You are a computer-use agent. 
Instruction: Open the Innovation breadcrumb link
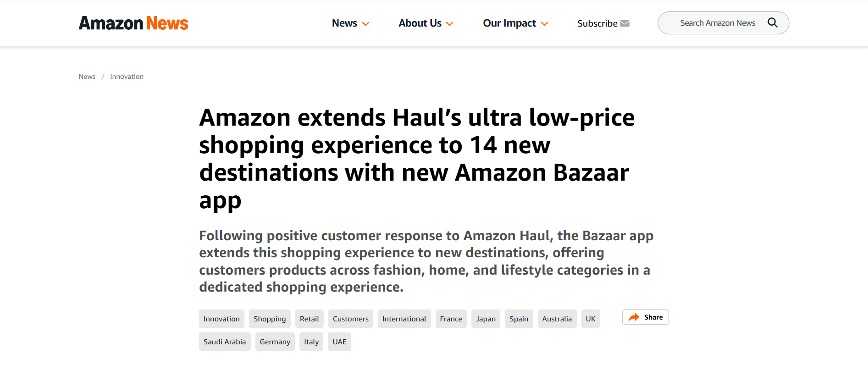(127, 77)
